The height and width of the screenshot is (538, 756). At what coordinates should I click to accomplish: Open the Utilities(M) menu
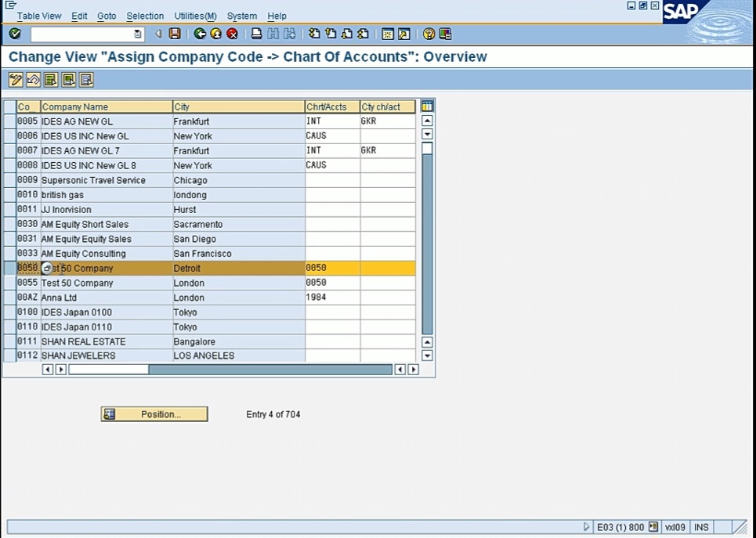[195, 16]
